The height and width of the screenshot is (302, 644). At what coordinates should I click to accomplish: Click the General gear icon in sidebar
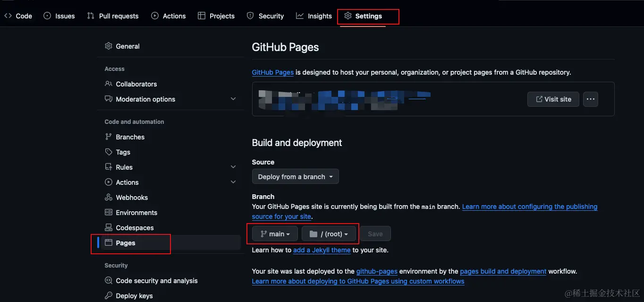[109, 46]
